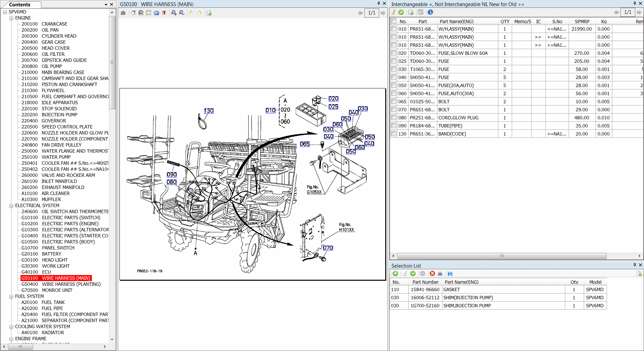Take a snapshot with the camera icon
The height and width of the screenshot is (351, 644).
156,13
